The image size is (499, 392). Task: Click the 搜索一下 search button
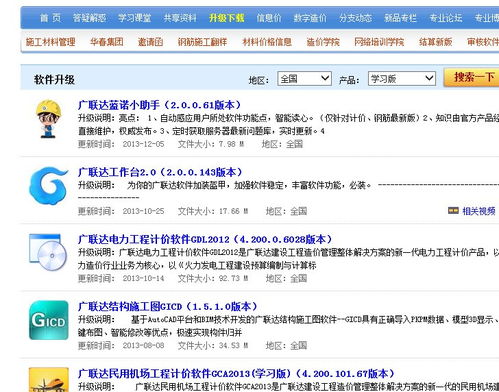coord(472,77)
